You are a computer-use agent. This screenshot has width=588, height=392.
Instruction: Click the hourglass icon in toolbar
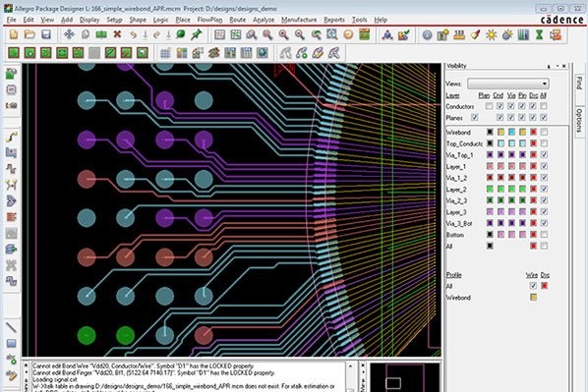[x=539, y=34]
